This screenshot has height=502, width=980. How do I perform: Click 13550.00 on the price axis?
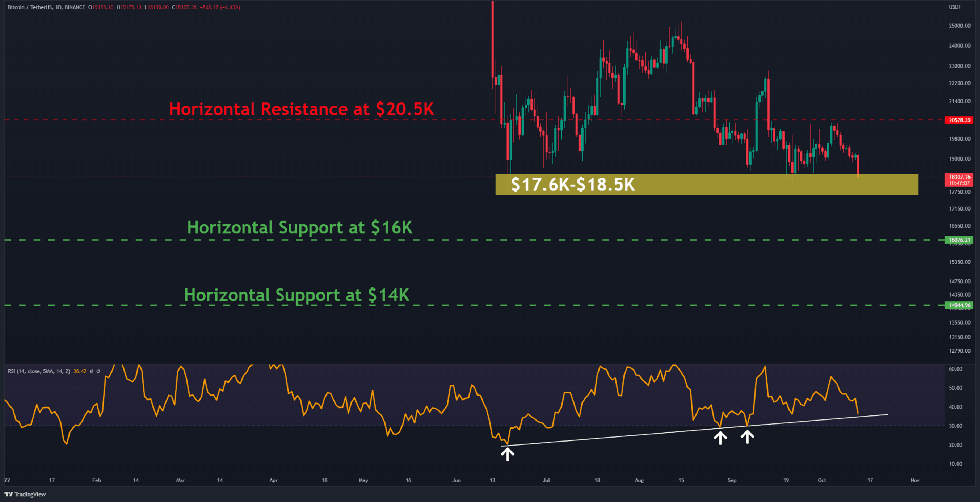click(x=960, y=323)
